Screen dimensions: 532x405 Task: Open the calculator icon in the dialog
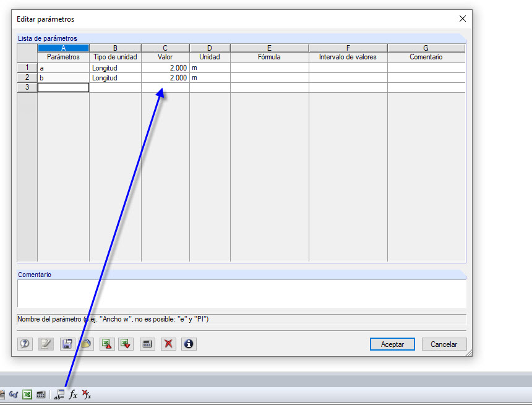click(147, 344)
